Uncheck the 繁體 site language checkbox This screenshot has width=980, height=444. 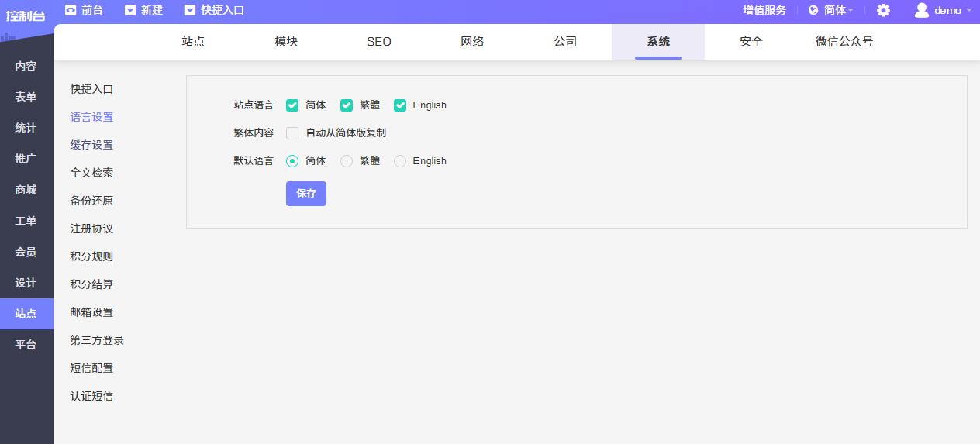tap(347, 105)
